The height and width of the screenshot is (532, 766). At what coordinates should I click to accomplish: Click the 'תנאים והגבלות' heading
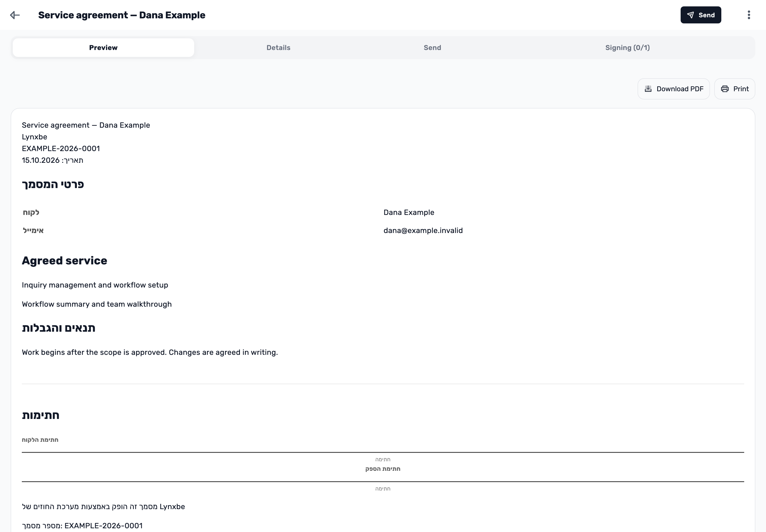59,328
